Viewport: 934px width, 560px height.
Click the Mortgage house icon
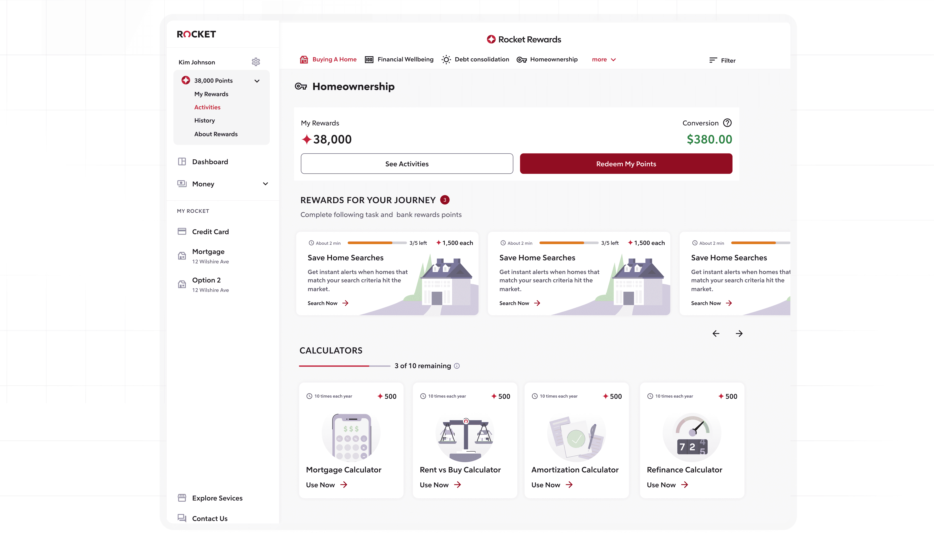(x=182, y=256)
